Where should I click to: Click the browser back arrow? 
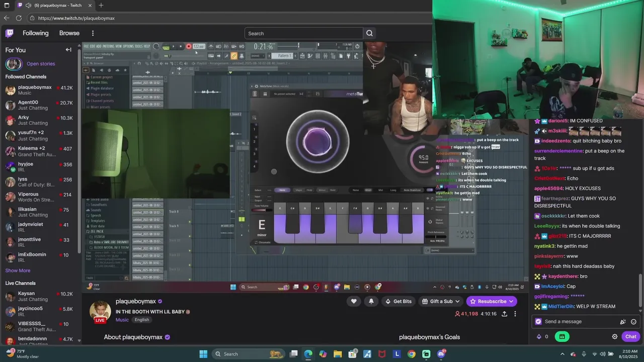click(7, 18)
